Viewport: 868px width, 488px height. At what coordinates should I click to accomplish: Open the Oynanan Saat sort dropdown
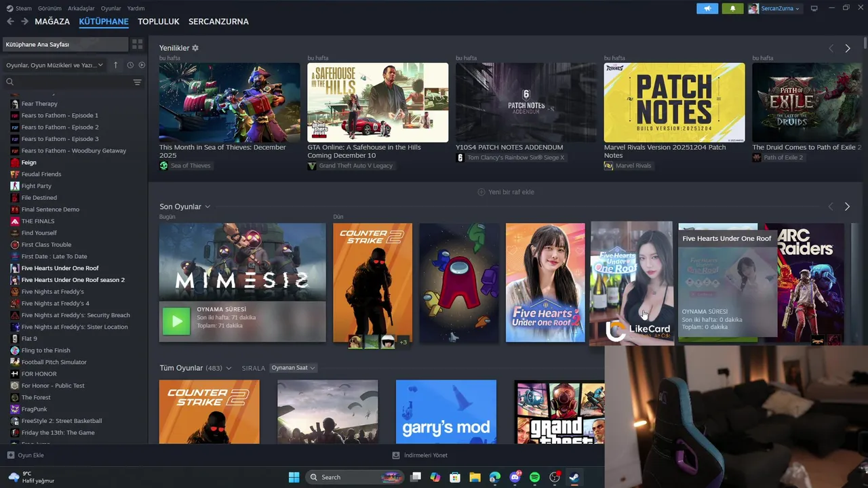[293, 368]
